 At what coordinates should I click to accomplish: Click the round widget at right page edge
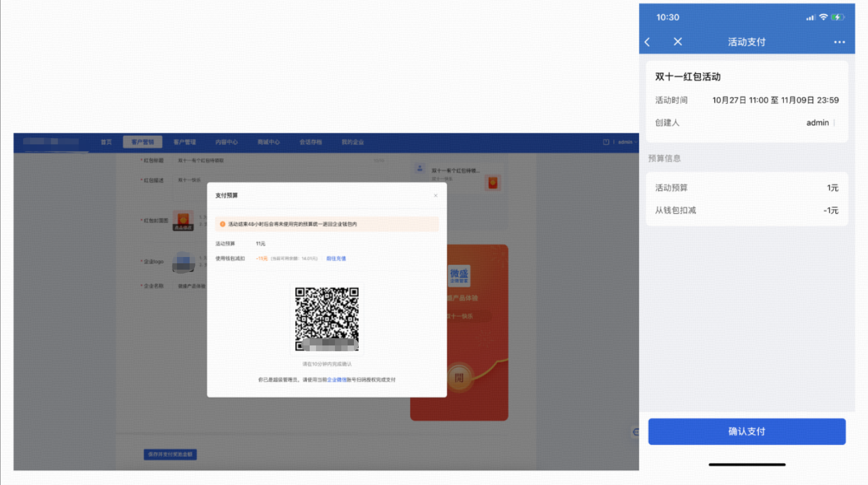[x=636, y=432]
